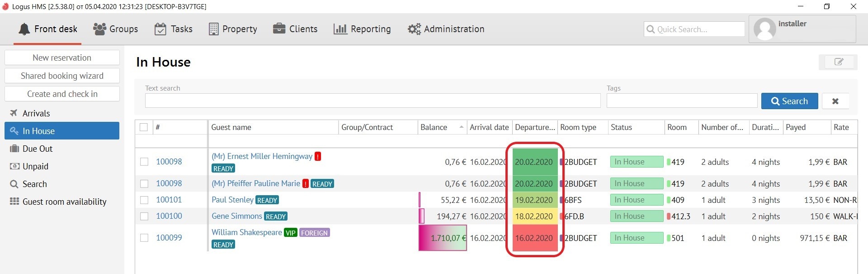Select checkbox for William Shakespeare reservation
This screenshot has width=868, height=274.
coord(144,238)
